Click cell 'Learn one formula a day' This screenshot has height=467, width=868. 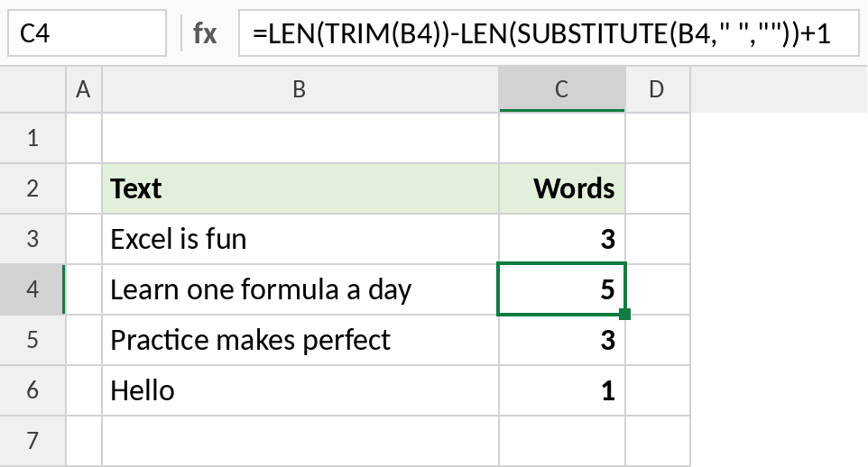(x=300, y=289)
